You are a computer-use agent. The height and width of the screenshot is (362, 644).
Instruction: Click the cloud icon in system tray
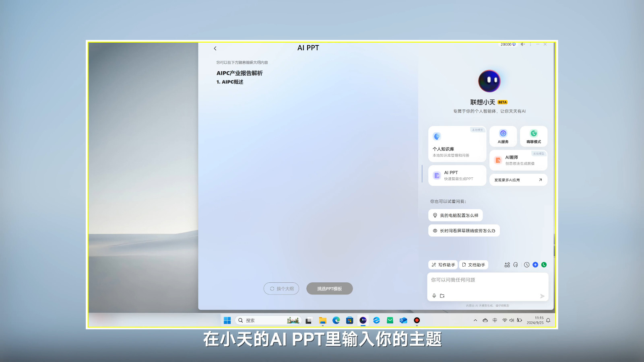click(x=485, y=320)
